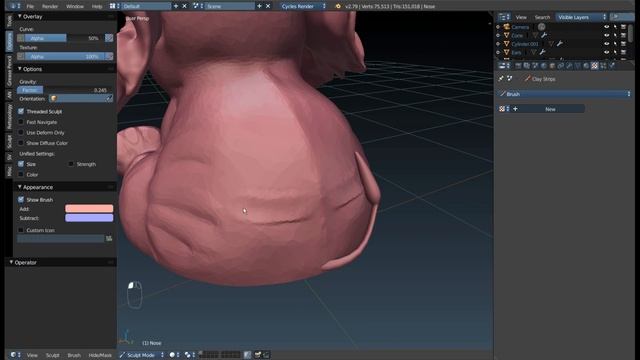This screenshot has width=640, height=360.
Task: Enable the Custom Icon checkbox
Action: (21, 230)
